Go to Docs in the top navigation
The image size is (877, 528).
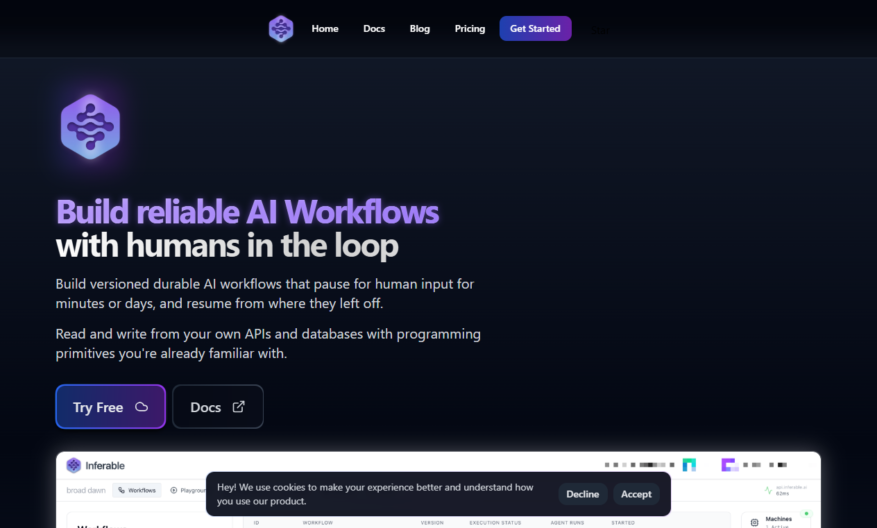374,29
